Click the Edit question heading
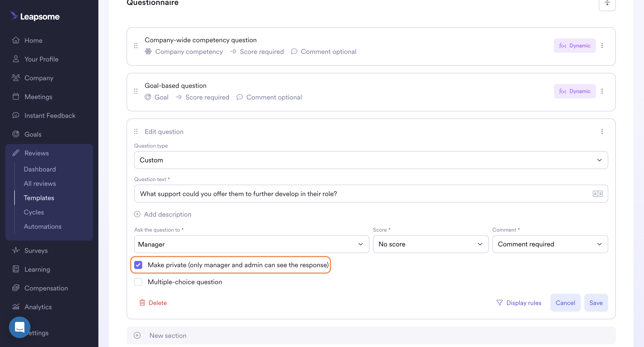 164,131
